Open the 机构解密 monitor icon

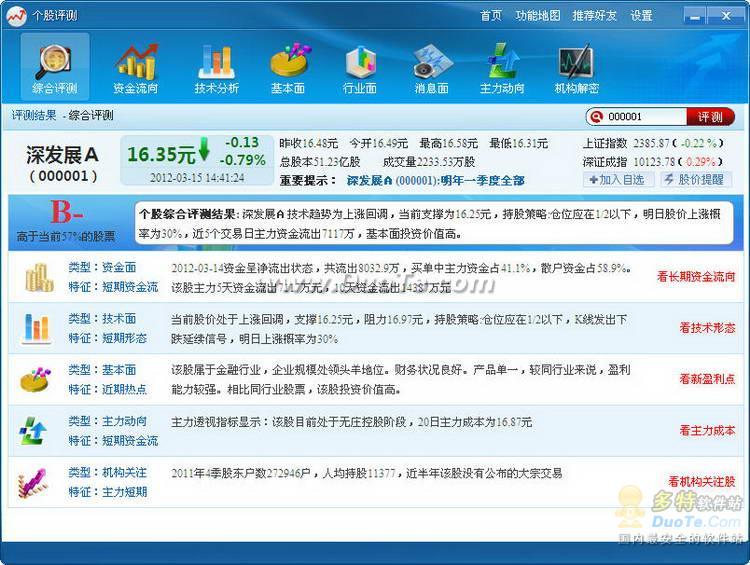576,66
